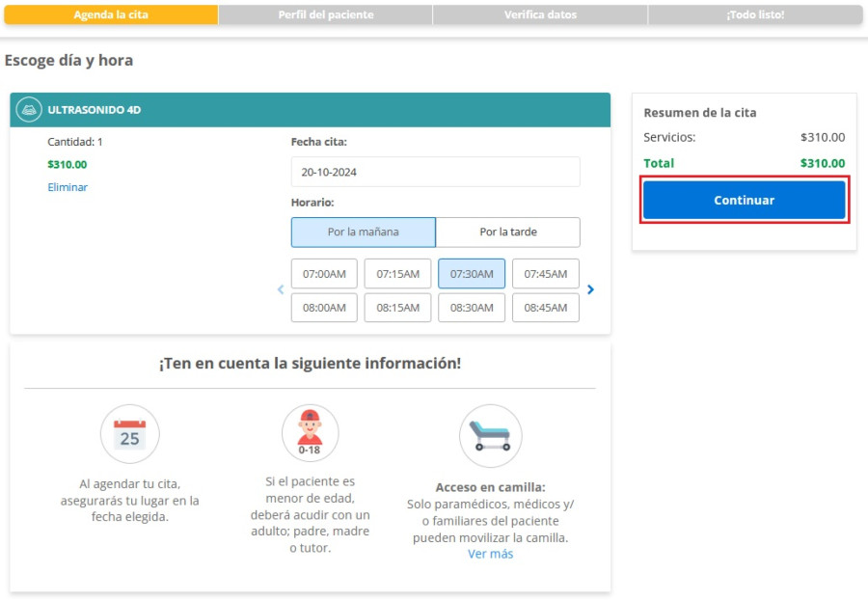The image size is (868, 601).
Task: Open the Fecha cita date picker
Action: click(x=435, y=172)
